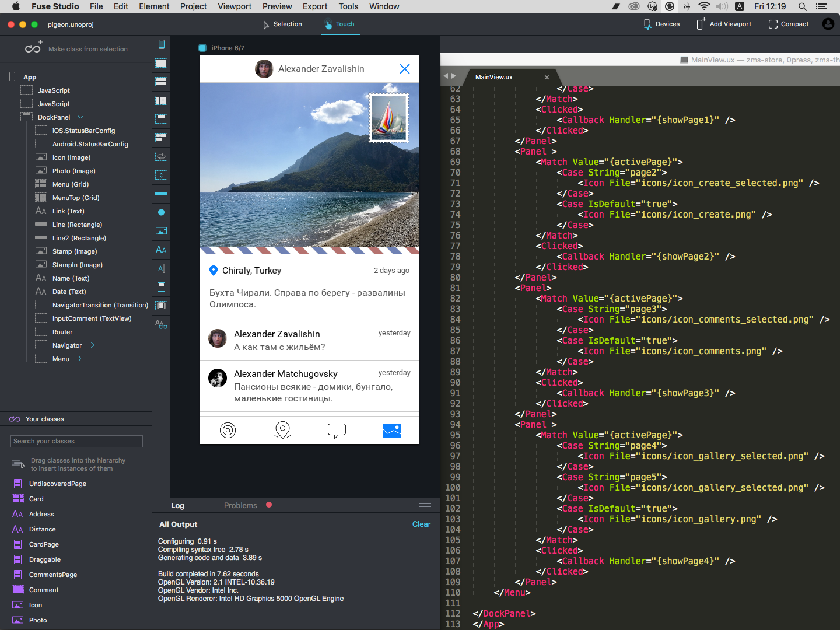Switch to the Problems tab
The width and height of the screenshot is (840, 630).
click(x=240, y=505)
